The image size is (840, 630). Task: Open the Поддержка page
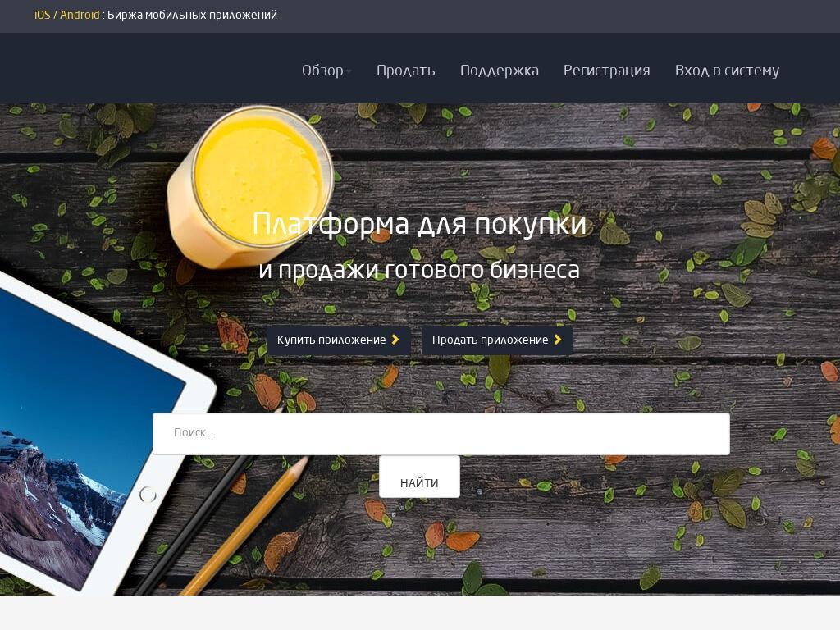point(500,71)
